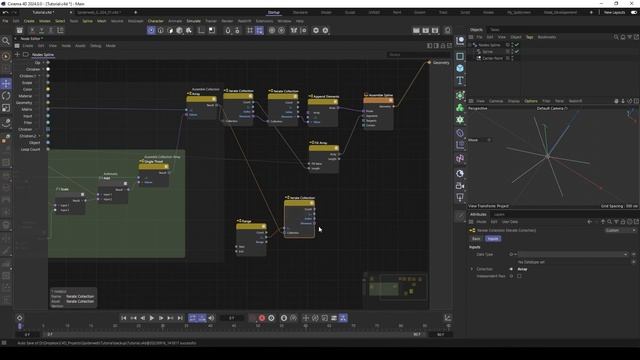
Task: Play the animation forward
Action: [x=151, y=318]
